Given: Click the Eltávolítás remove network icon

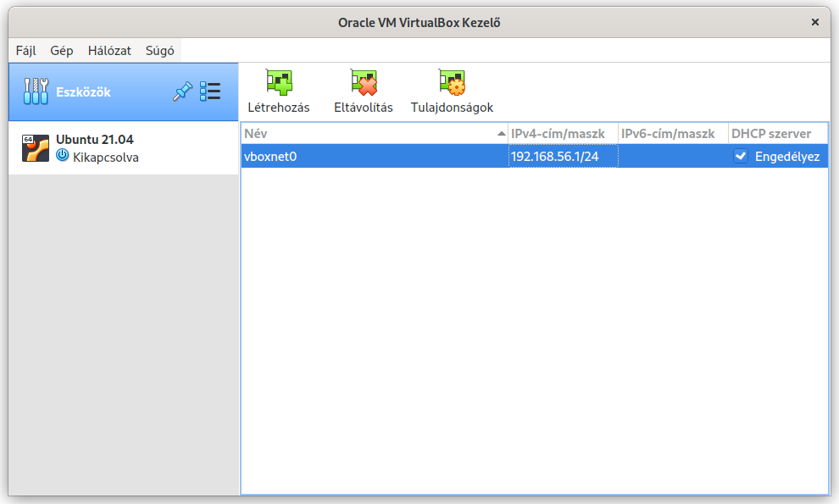Looking at the screenshot, I should pos(364,82).
